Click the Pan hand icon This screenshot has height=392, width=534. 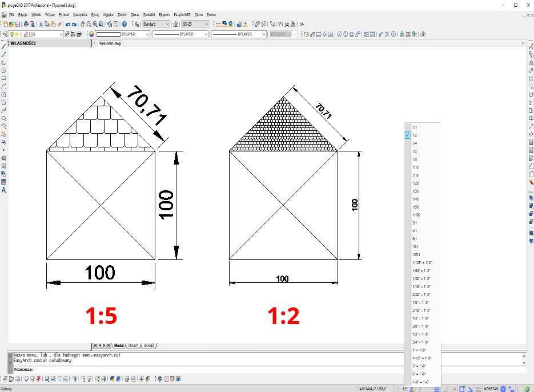[82, 25]
